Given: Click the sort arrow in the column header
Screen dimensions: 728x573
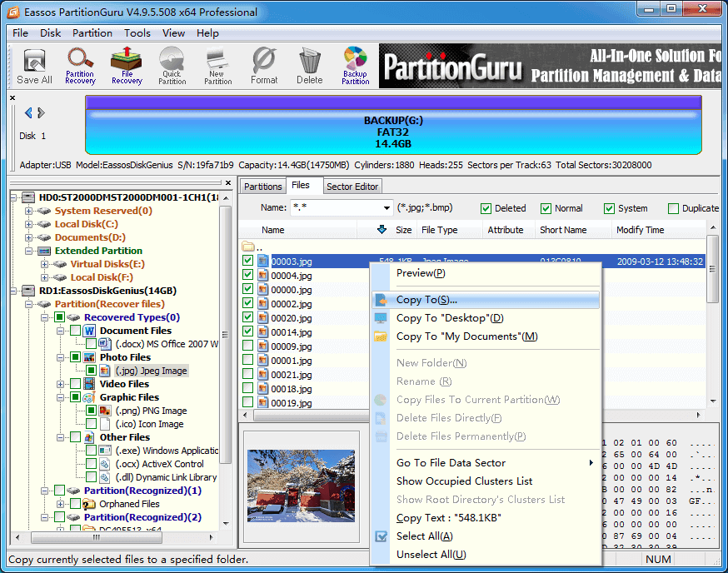Looking at the screenshot, I should pyautogui.click(x=381, y=229).
